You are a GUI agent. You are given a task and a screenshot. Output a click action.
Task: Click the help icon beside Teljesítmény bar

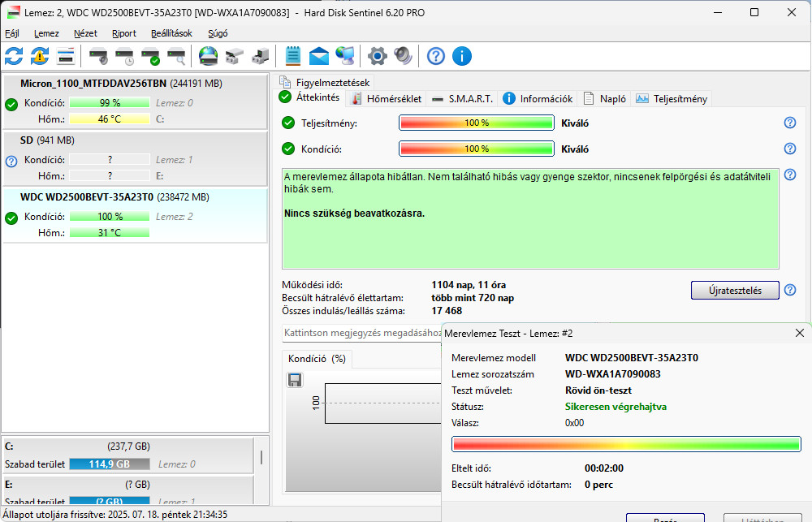[x=790, y=123]
